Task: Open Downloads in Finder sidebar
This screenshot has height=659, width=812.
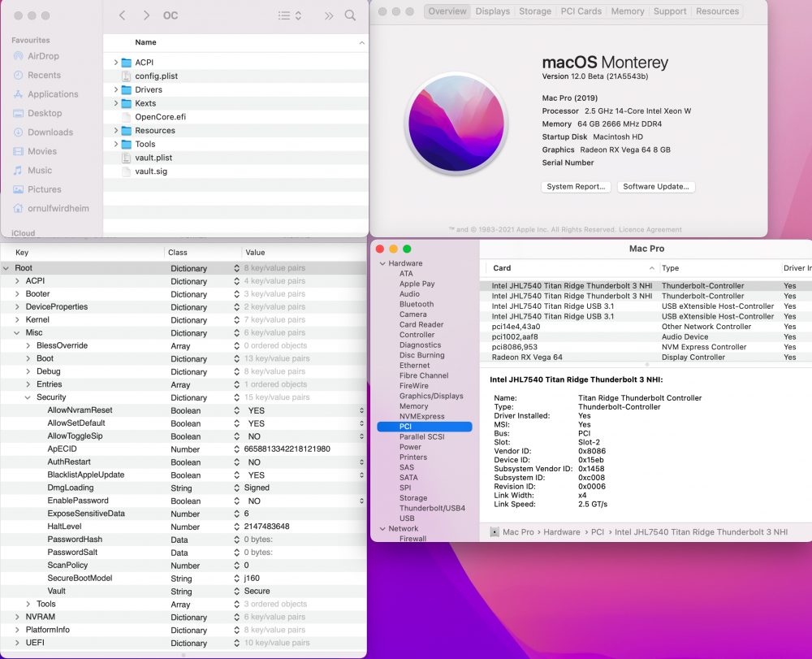Action: tap(43, 132)
